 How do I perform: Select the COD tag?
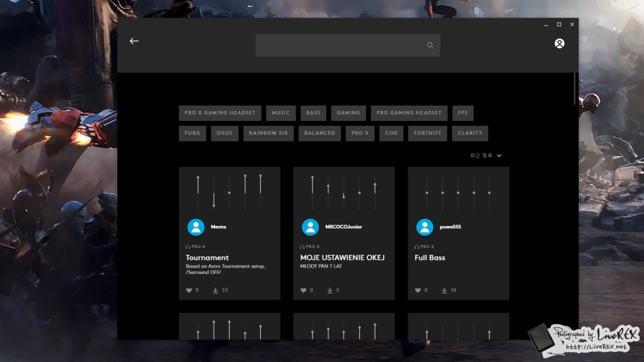(x=391, y=133)
